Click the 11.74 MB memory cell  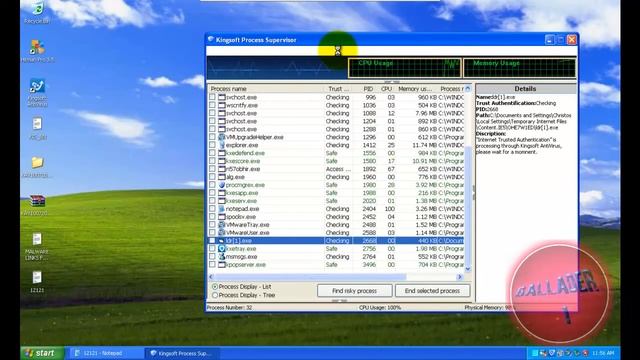click(x=424, y=145)
